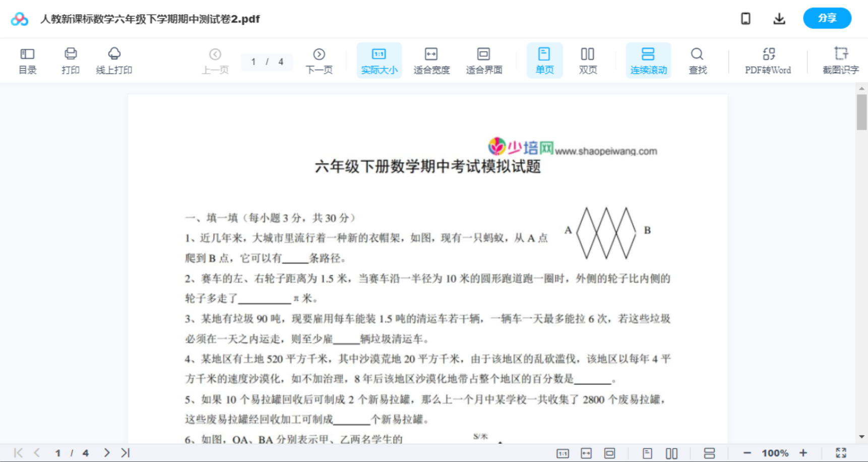
Task: Enter fullscreen using the bottom-right icon
Action: click(840, 452)
